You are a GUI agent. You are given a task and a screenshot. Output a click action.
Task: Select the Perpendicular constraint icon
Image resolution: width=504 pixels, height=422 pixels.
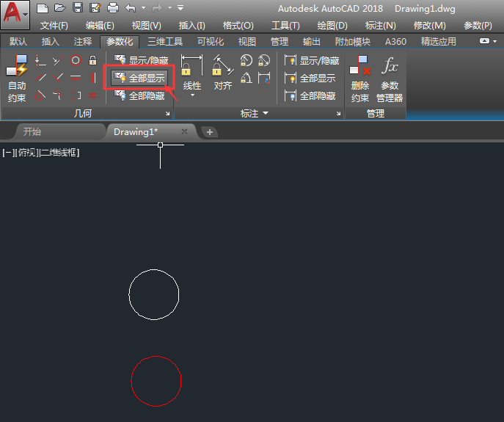pyautogui.click(x=58, y=78)
